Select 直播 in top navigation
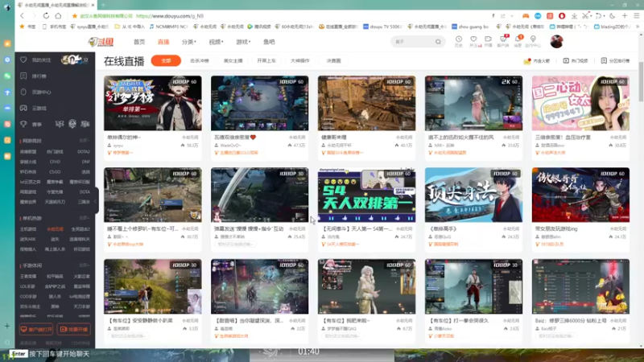Screen dimensions: 644x362 [163, 42]
